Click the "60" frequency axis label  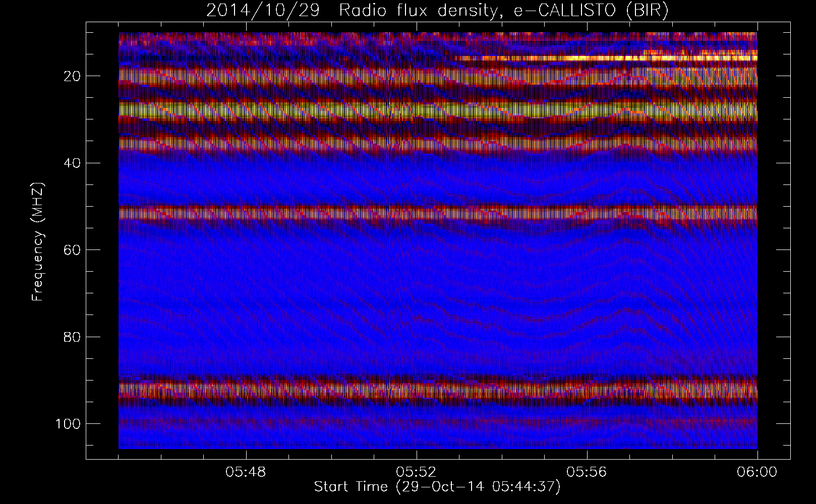[73, 249]
